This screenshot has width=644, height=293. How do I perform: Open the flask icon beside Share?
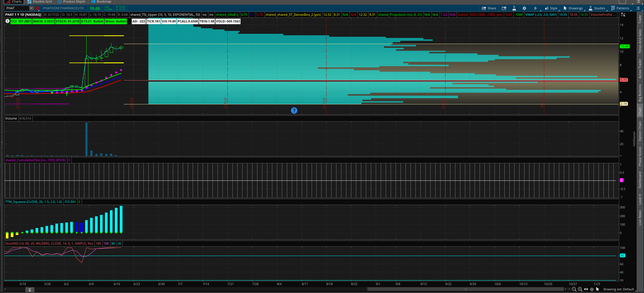(x=514, y=8)
